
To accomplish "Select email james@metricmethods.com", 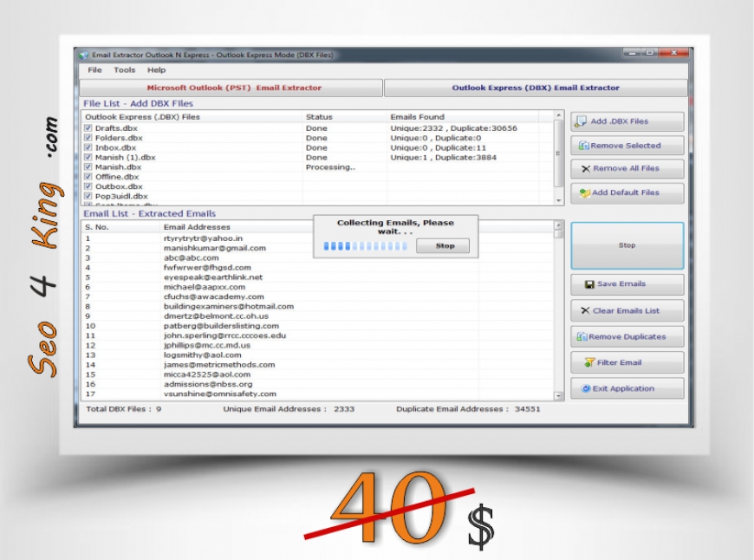I will pos(219,365).
